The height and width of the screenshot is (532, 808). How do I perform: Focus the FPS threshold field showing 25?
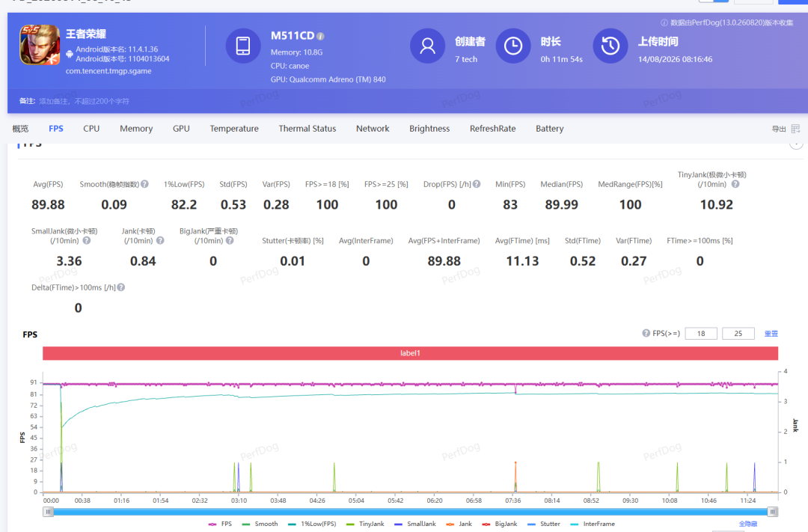[x=738, y=334]
